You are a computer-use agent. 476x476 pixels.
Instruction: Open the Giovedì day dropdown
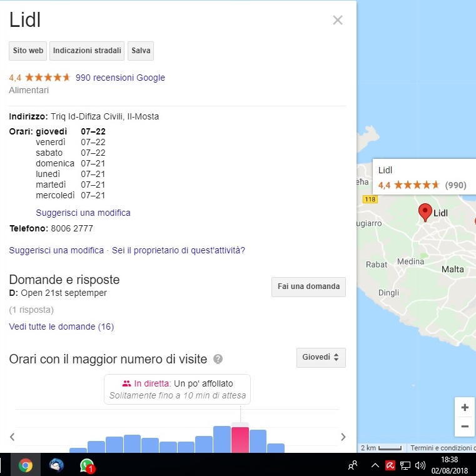[x=321, y=357]
